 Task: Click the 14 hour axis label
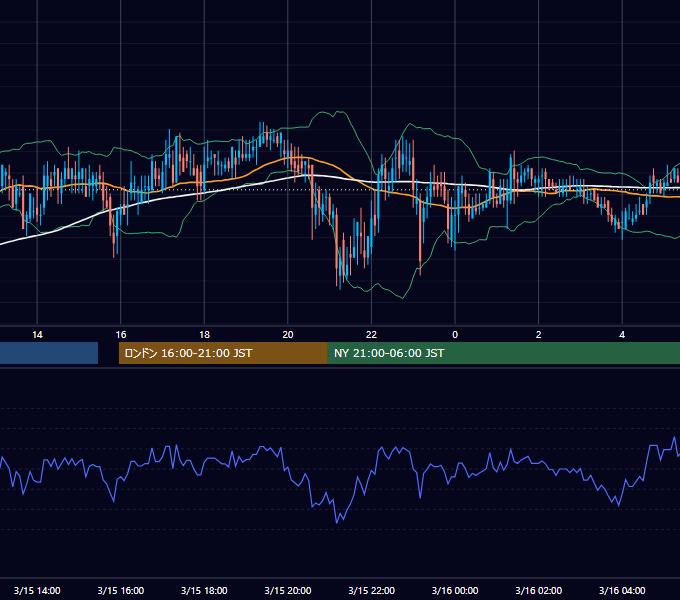coord(37,335)
